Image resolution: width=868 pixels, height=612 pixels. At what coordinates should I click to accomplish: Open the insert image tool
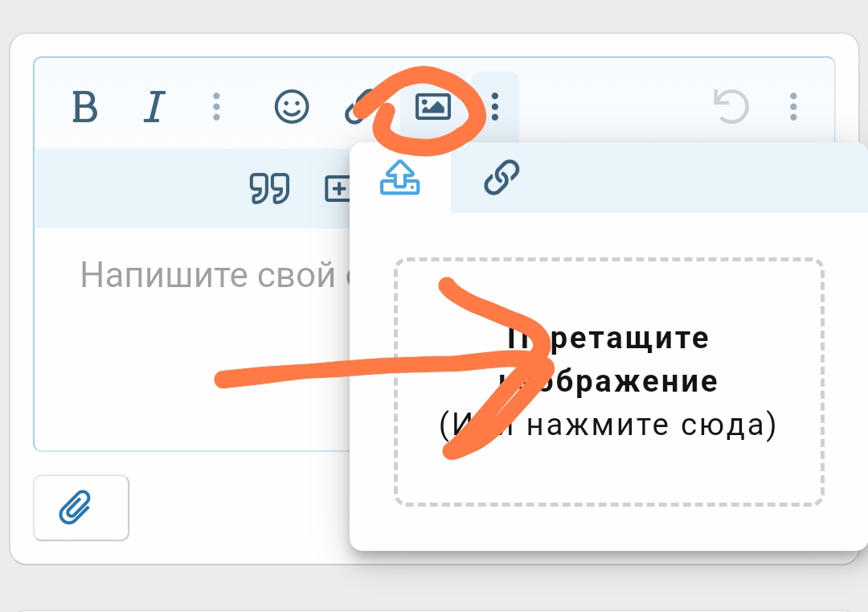[x=433, y=107]
